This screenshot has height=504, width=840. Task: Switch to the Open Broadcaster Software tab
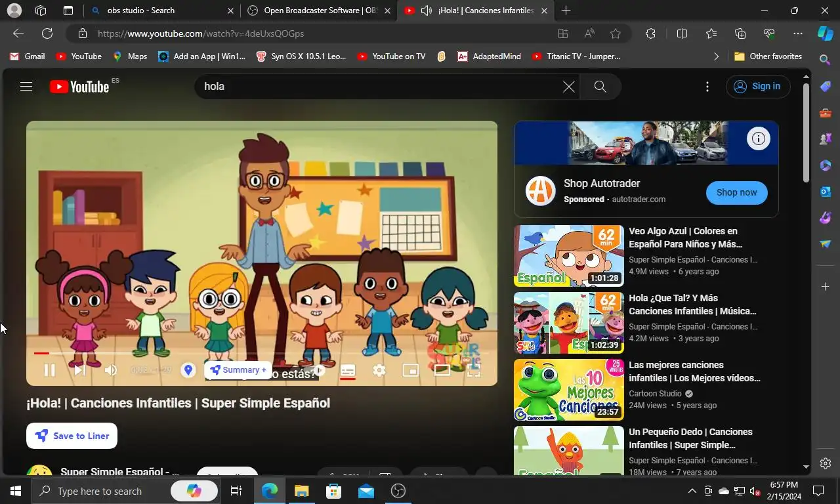point(319,10)
